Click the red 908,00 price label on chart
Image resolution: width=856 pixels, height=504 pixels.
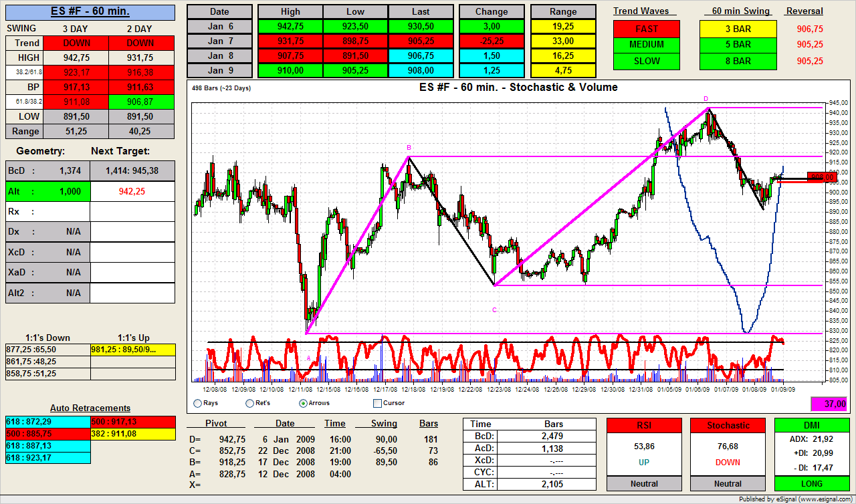pyautogui.click(x=822, y=177)
